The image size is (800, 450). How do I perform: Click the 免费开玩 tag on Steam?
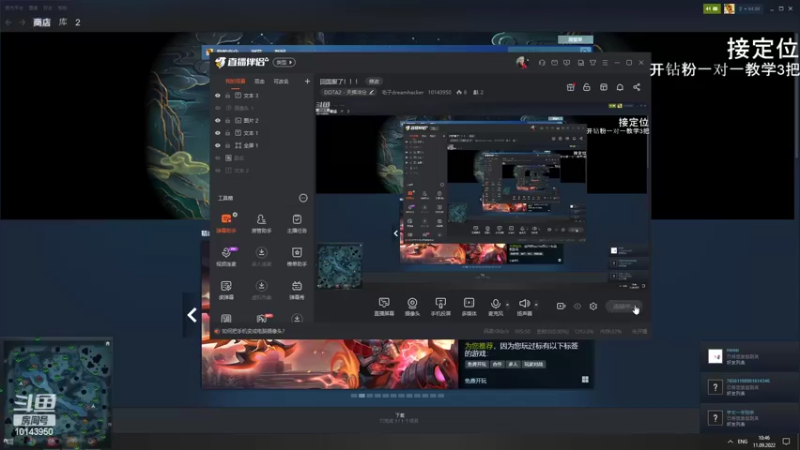[477, 364]
